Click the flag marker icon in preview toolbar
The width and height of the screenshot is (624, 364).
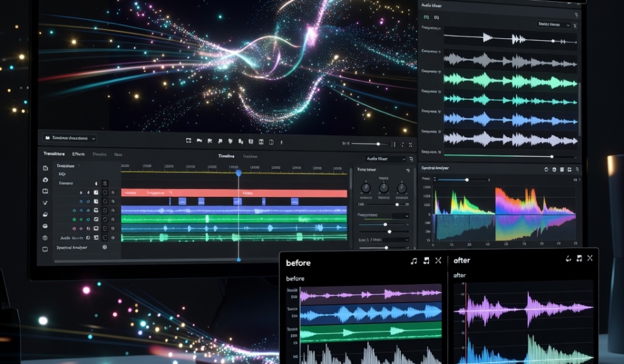click(x=200, y=141)
